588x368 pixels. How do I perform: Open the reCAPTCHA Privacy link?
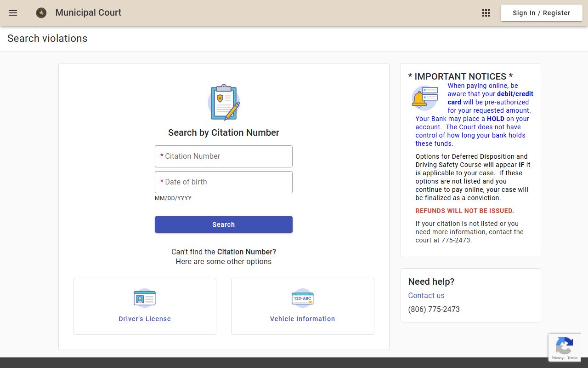[x=557, y=358]
